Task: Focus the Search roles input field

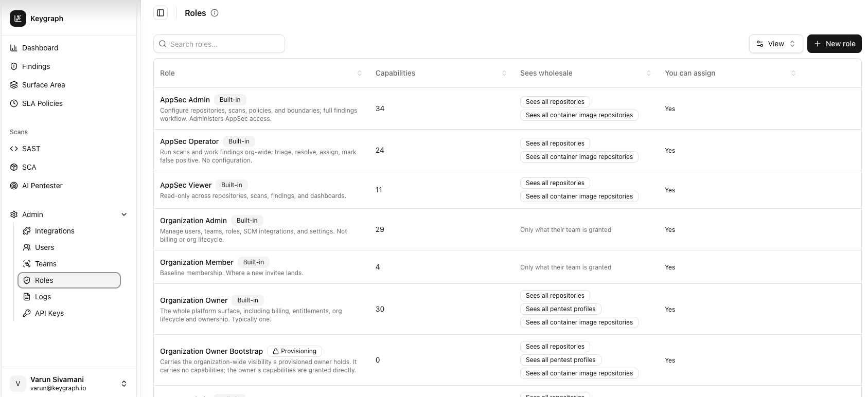Action: (219, 44)
